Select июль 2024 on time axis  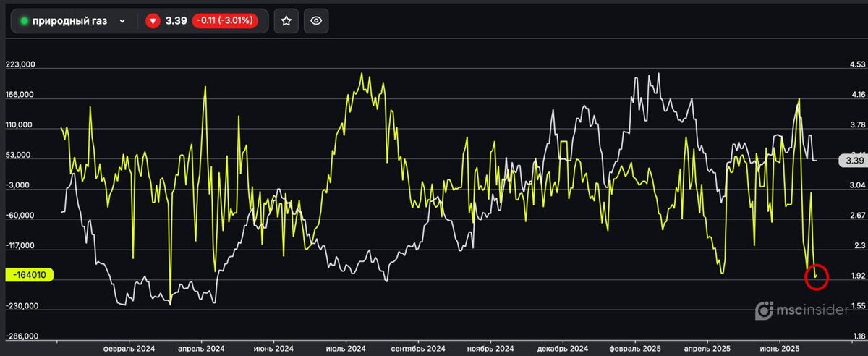point(346,348)
